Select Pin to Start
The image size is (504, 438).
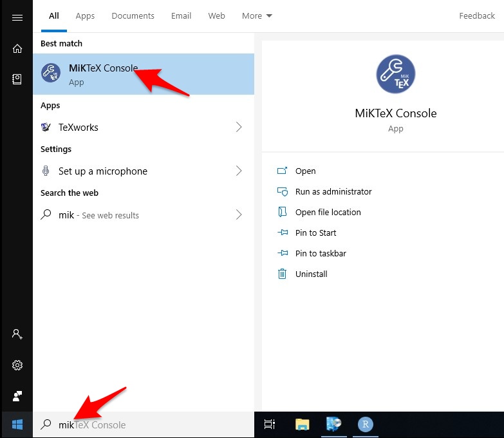click(315, 233)
